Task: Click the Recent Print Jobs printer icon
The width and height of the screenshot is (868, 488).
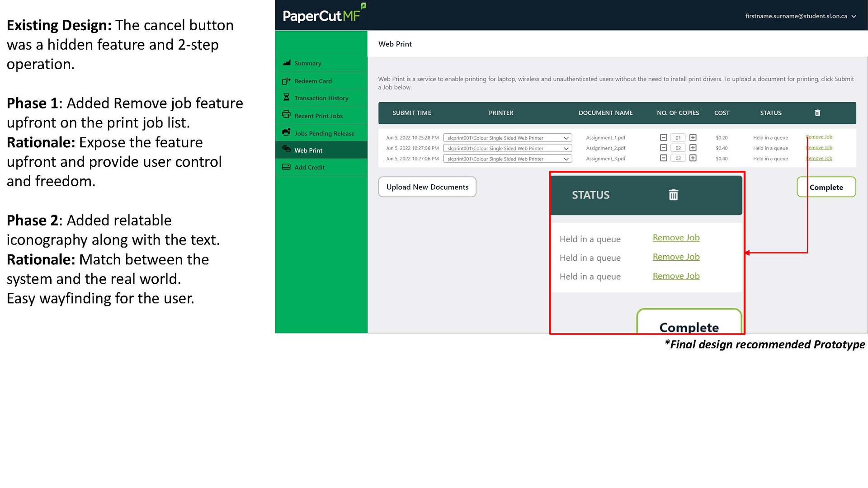Action: click(286, 115)
